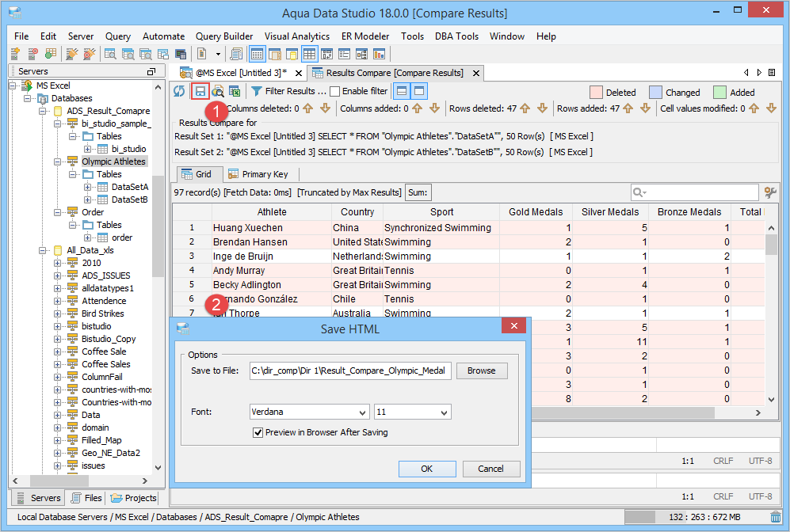The width and height of the screenshot is (790, 532).
Task: Collapse the MS Excel server node
Action: tap(13, 85)
